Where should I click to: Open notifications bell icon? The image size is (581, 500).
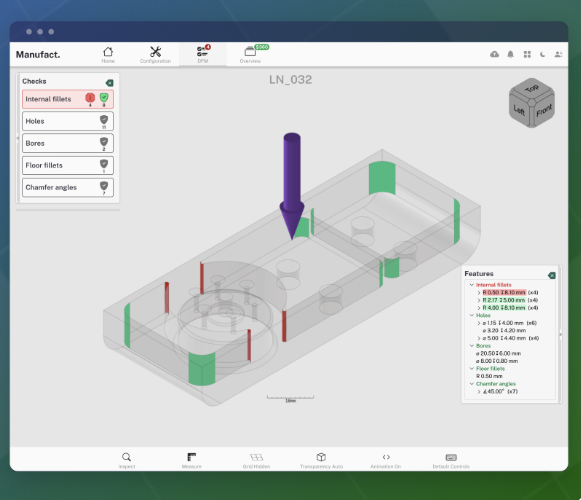pyautogui.click(x=510, y=54)
